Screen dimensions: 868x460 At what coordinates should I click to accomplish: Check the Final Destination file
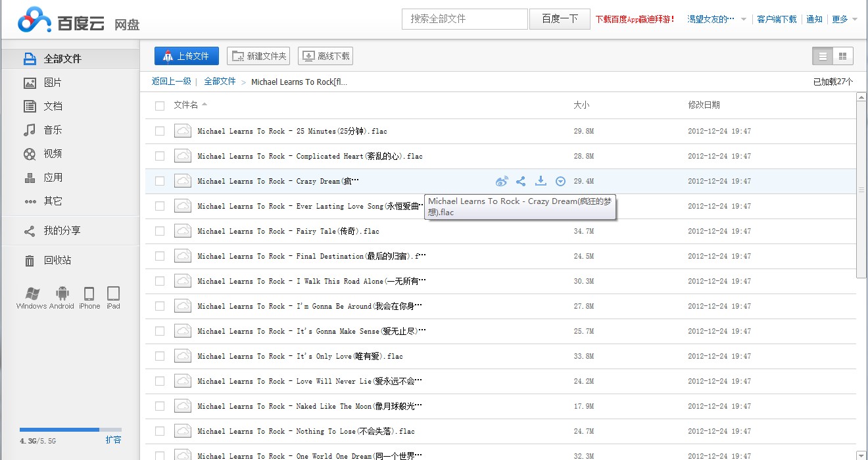160,256
